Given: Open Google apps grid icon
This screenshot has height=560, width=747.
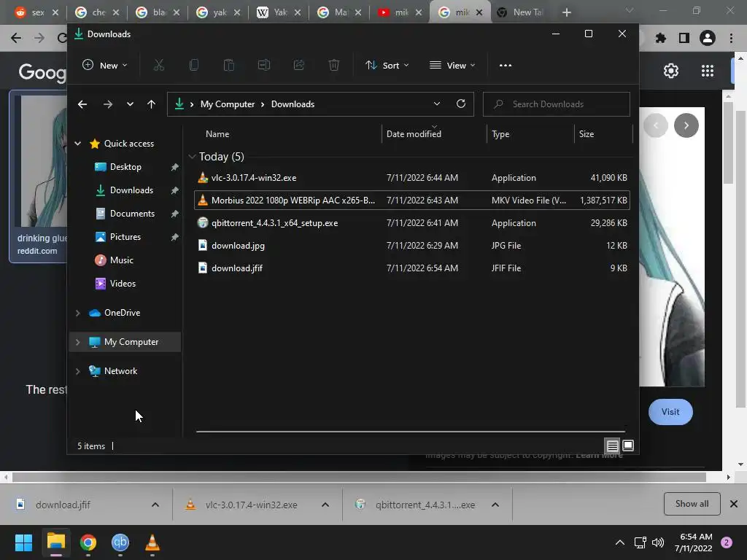Looking at the screenshot, I should [708, 71].
